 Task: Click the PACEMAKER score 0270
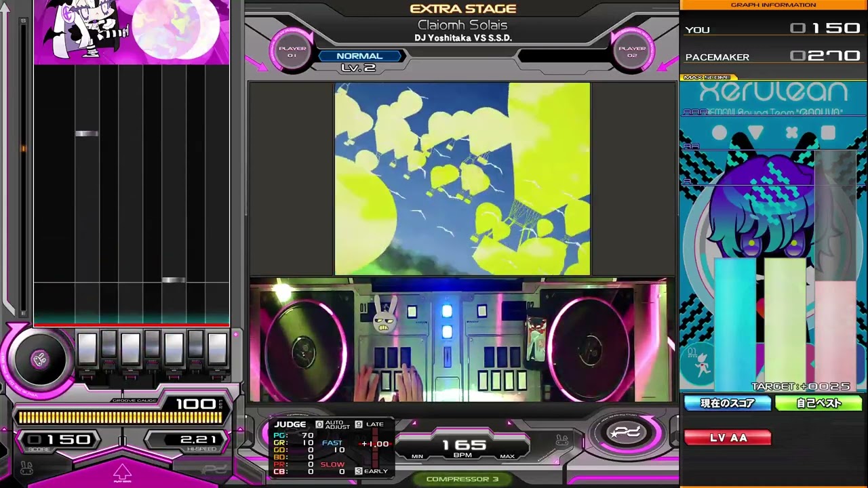tap(825, 56)
